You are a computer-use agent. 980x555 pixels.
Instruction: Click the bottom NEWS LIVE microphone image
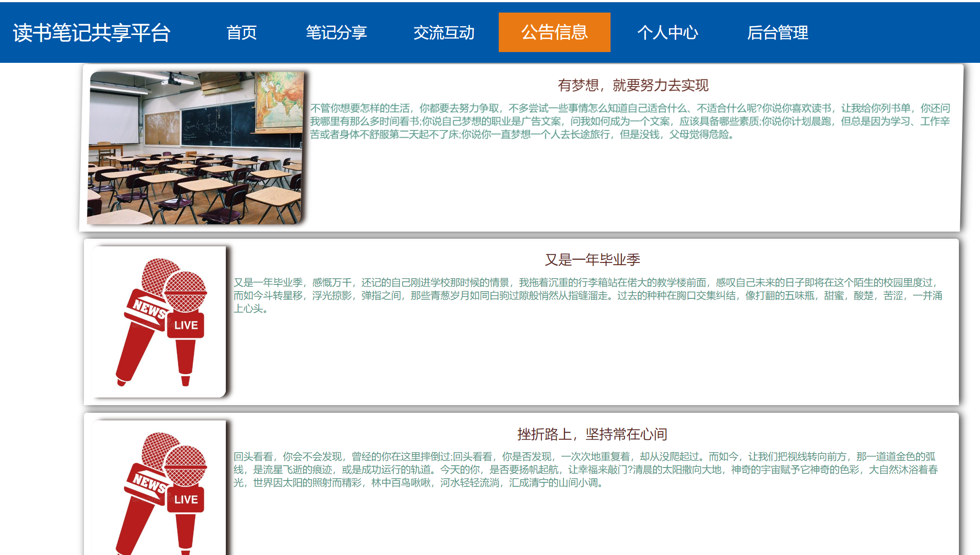point(159,489)
